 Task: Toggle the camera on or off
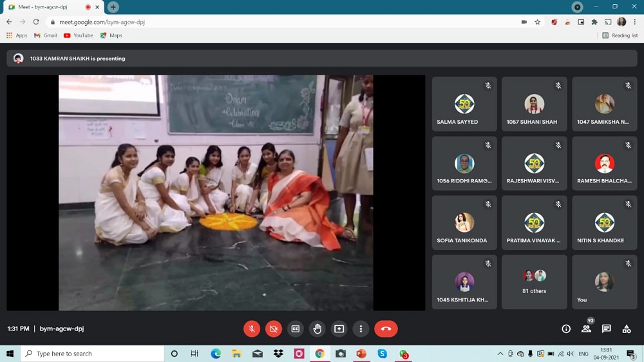(x=274, y=329)
